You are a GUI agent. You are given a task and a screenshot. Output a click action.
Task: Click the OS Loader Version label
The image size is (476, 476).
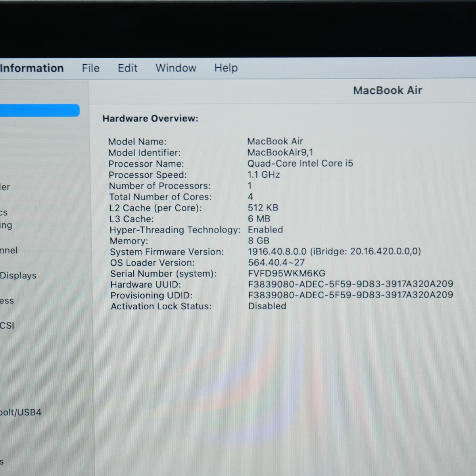[x=152, y=263]
